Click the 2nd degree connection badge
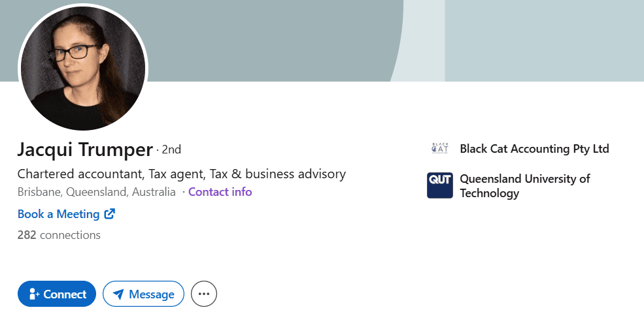The image size is (644, 314). pos(171,149)
